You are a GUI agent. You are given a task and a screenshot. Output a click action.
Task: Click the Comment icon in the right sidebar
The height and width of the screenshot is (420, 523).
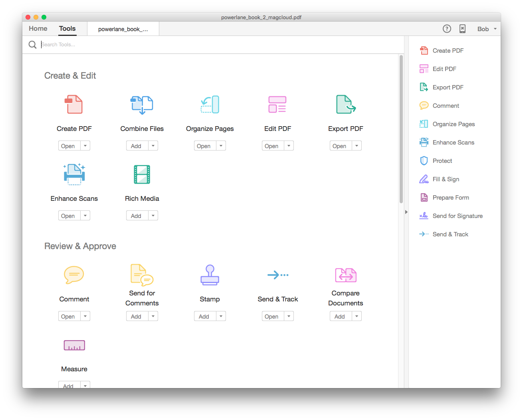click(x=424, y=106)
